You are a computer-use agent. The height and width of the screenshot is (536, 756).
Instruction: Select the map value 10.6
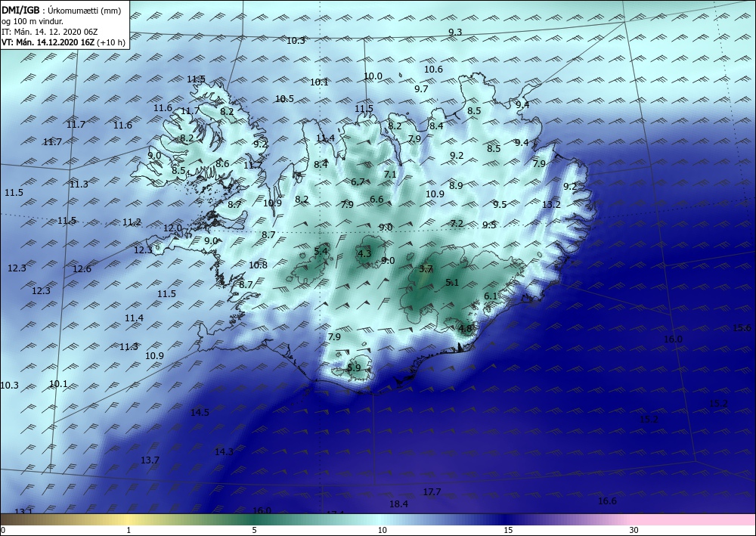[x=433, y=70]
